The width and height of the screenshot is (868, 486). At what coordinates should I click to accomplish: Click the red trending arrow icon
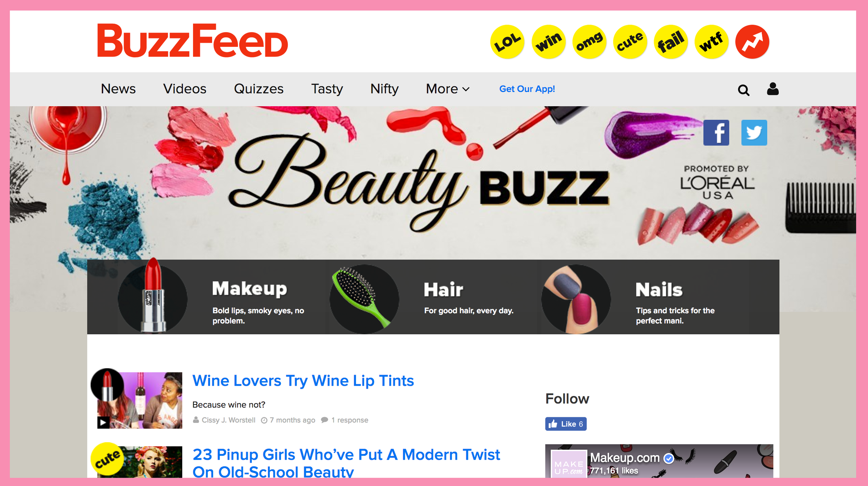[x=752, y=42]
